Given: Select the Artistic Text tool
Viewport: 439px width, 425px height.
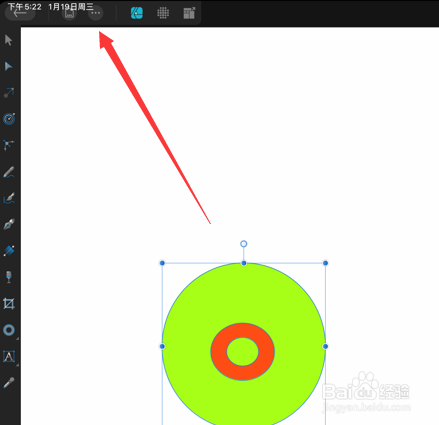Looking at the screenshot, I should coord(9,356).
